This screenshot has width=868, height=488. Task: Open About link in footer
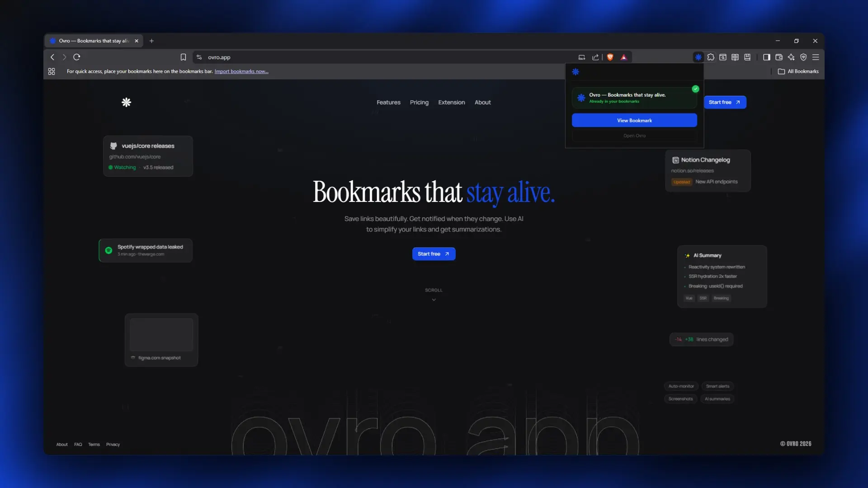62,445
